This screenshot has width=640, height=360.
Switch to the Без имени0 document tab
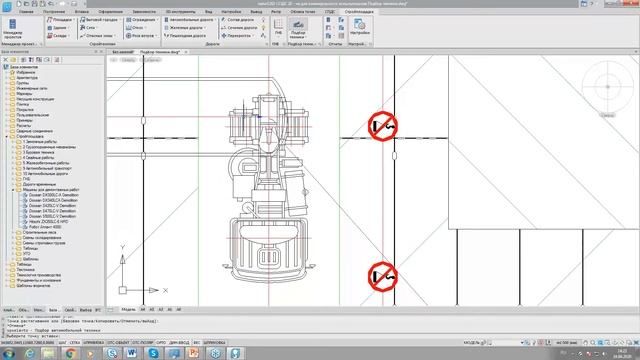click(x=123, y=52)
